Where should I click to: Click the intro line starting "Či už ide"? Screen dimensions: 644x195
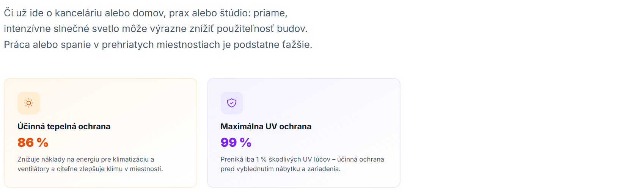pyautogui.click(x=146, y=13)
